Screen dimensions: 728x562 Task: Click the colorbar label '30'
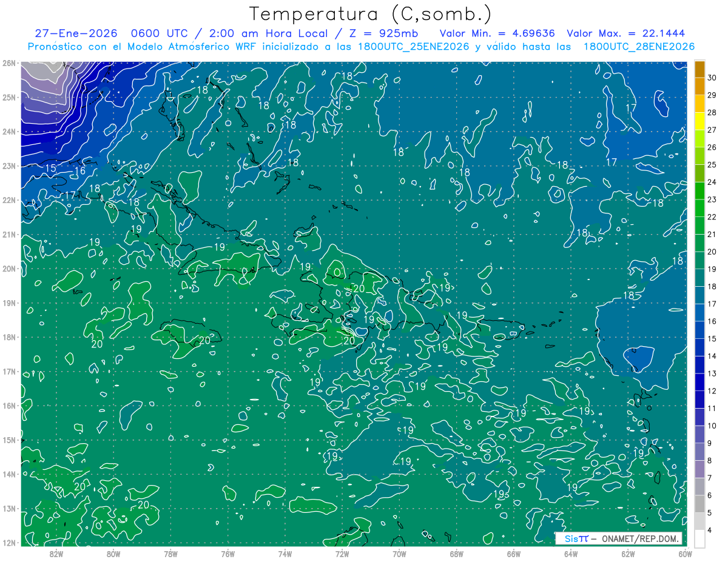(x=712, y=78)
